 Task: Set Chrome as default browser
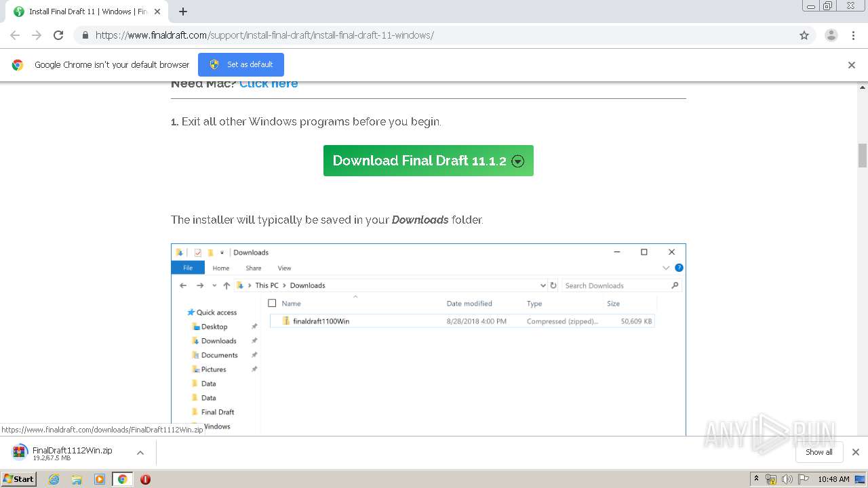(x=241, y=64)
